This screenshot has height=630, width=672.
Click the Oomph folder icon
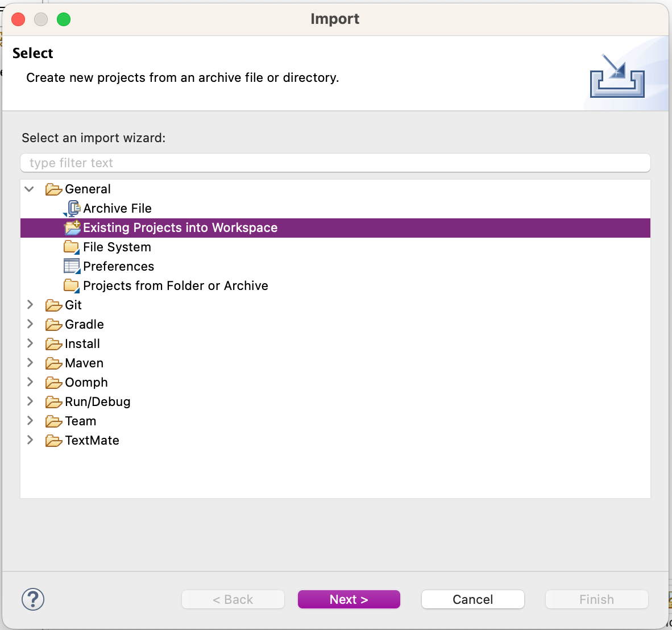[x=53, y=383]
